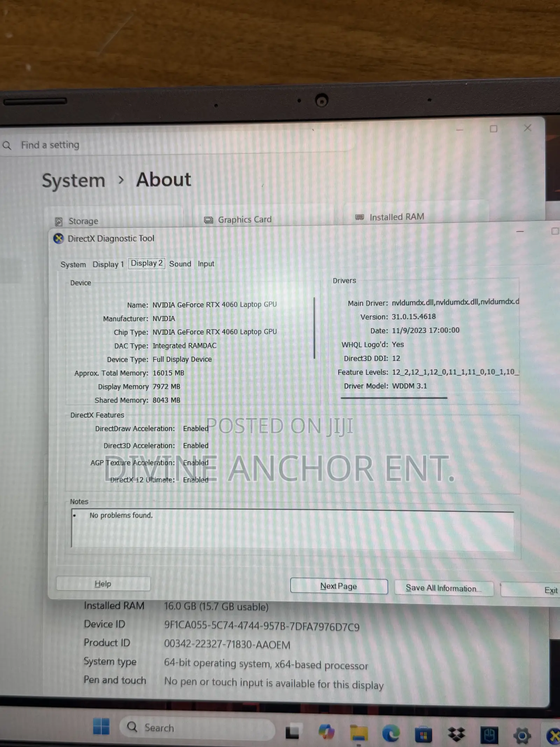
Task: Exit the DirectX Diagnostic Tool
Action: [x=530, y=590]
